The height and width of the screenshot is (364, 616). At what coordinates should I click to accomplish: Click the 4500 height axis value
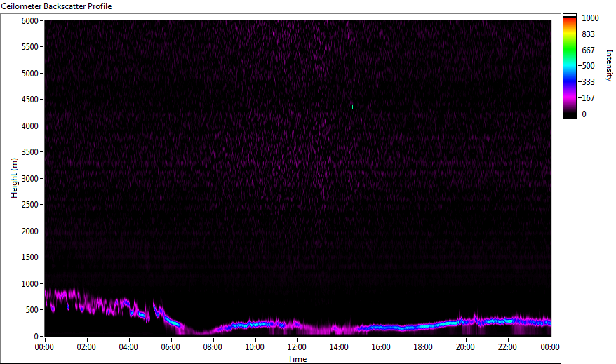click(30, 100)
